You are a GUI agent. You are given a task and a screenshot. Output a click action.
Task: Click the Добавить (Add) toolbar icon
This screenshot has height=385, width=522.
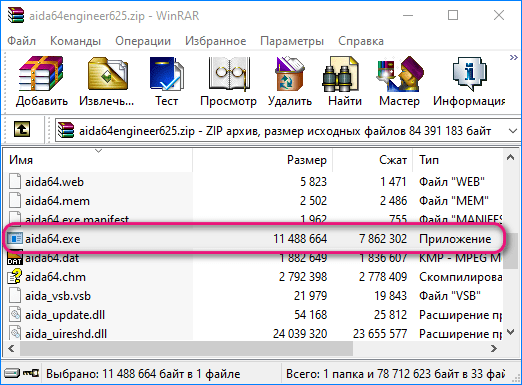click(41, 74)
